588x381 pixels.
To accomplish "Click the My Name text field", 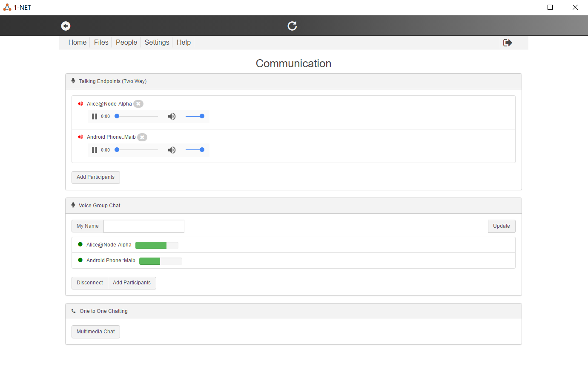I will [144, 226].
